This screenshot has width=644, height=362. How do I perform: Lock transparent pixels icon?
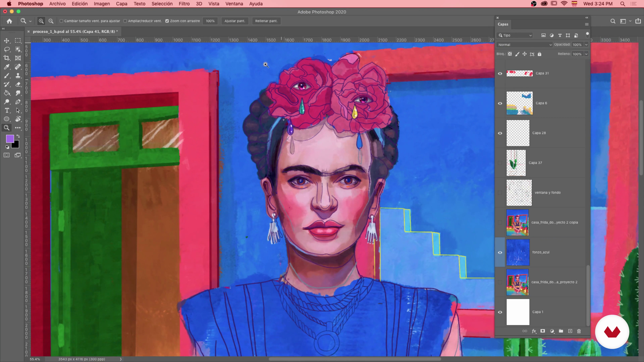[x=510, y=54]
